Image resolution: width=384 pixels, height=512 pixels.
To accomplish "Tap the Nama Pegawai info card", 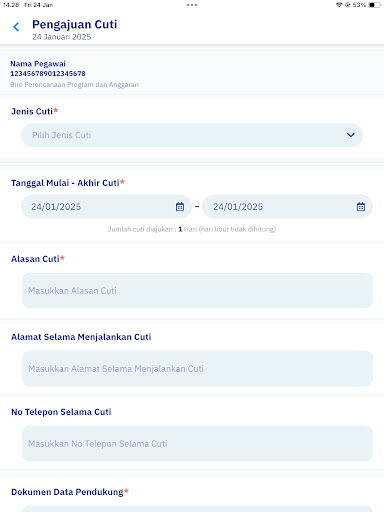I will pyautogui.click(x=192, y=73).
